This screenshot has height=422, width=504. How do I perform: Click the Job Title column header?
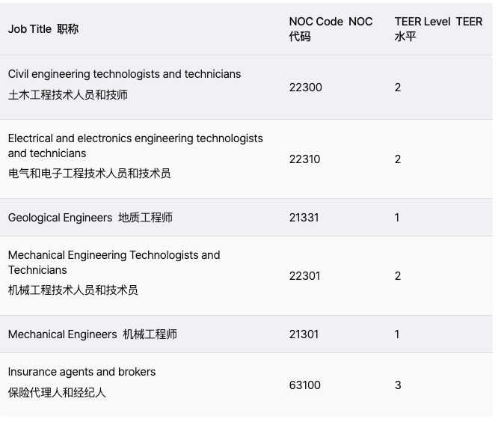pos(43,29)
